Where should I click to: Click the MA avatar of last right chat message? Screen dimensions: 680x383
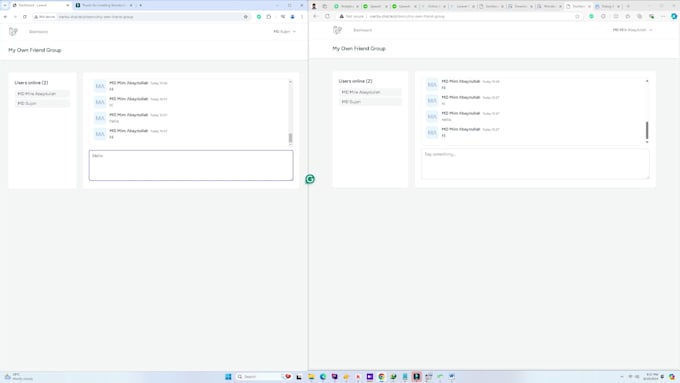point(432,132)
